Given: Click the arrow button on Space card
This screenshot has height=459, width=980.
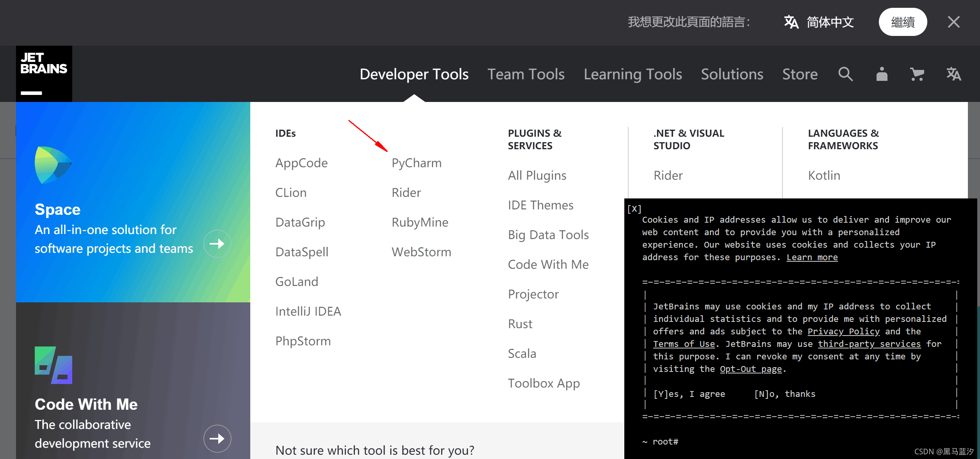Looking at the screenshot, I should [x=217, y=244].
